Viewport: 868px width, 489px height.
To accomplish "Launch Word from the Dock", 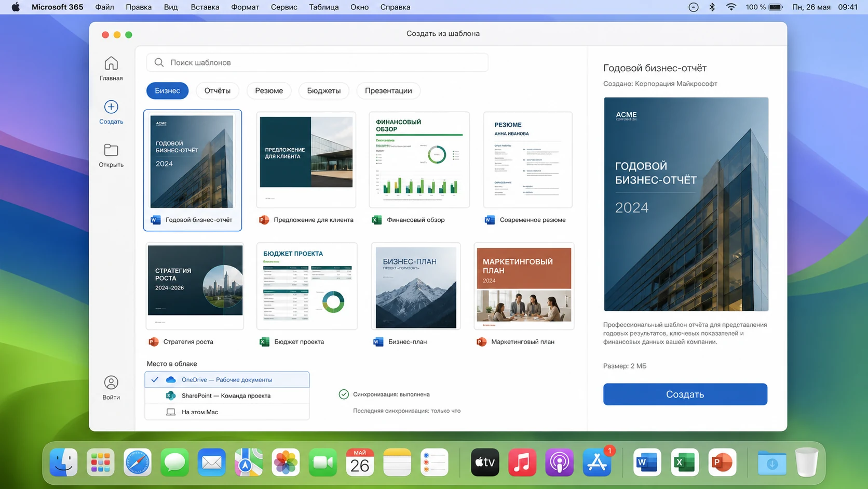I will pyautogui.click(x=647, y=462).
